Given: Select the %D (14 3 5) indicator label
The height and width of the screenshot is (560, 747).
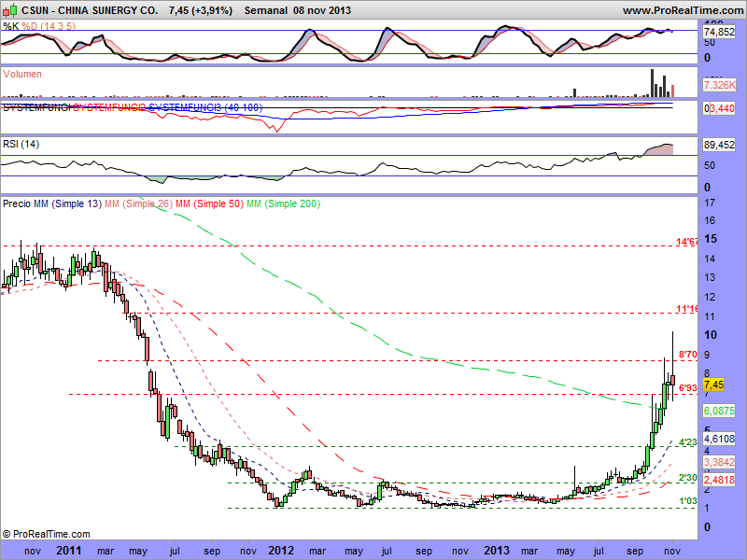Looking at the screenshot, I should [49, 26].
